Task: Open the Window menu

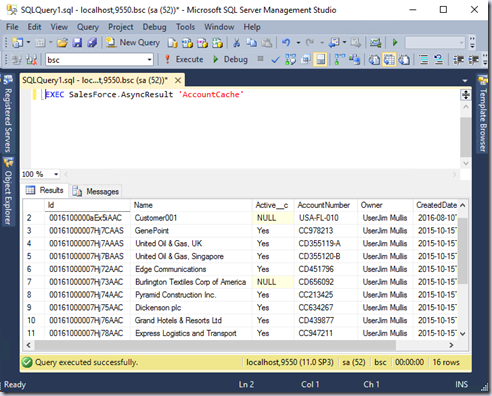Action: pyautogui.click(x=219, y=27)
